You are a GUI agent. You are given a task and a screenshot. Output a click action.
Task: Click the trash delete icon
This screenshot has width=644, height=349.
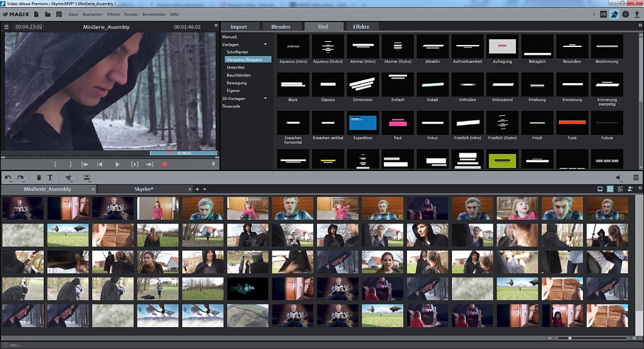point(39,178)
